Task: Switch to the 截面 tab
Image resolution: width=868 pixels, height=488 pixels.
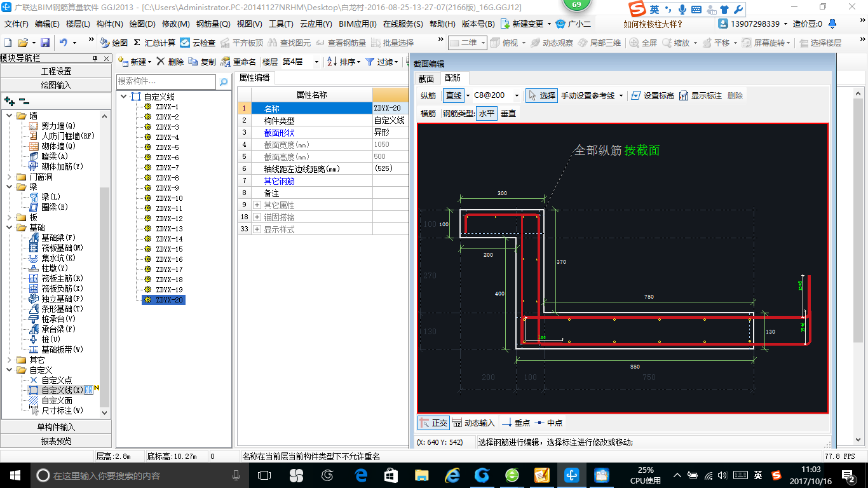Action: click(x=426, y=78)
